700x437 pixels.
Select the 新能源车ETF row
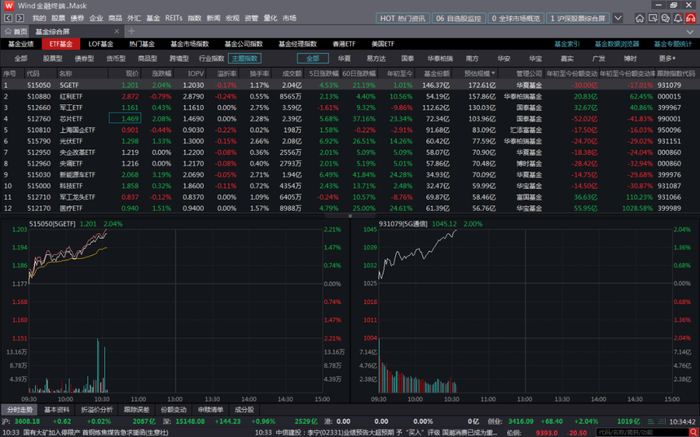tap(350, 174)
